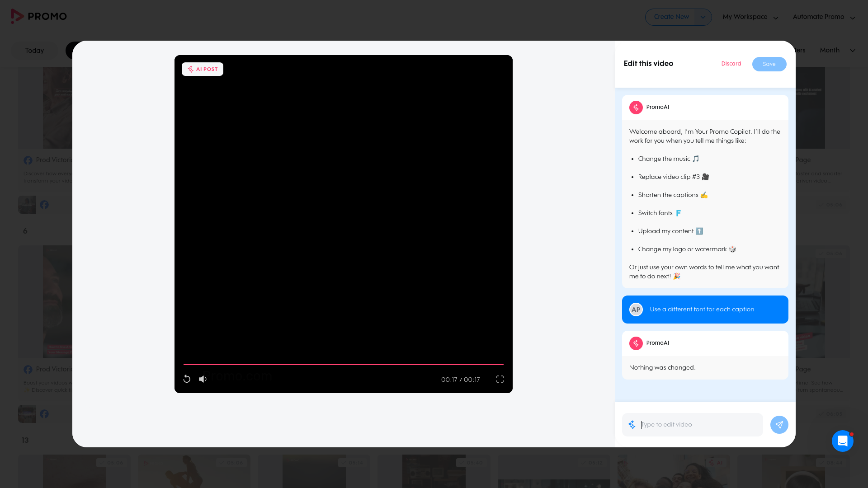The height and width of the screenshot is (488, 868).
Task: Discard the video edits
Action: click(x=731, y=64)
